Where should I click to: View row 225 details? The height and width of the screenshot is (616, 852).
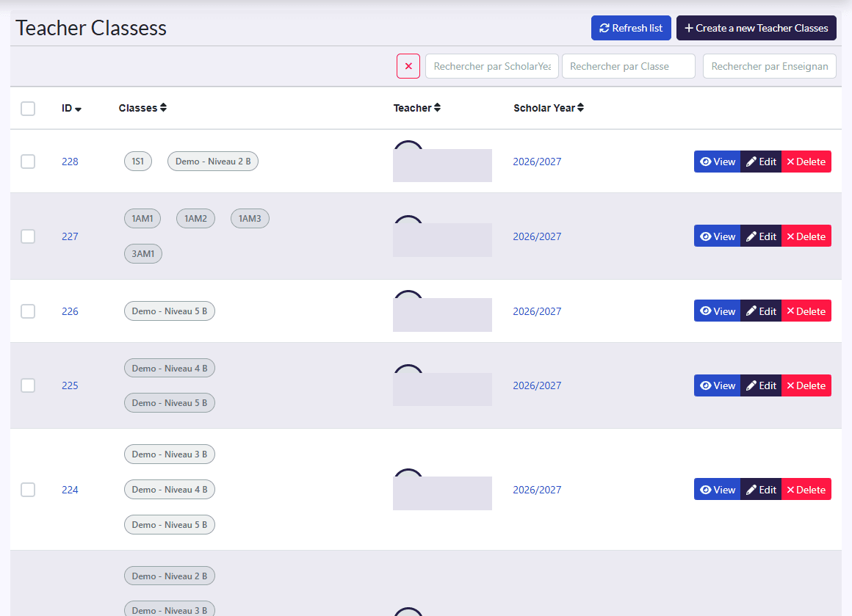[x=718, y=385]
